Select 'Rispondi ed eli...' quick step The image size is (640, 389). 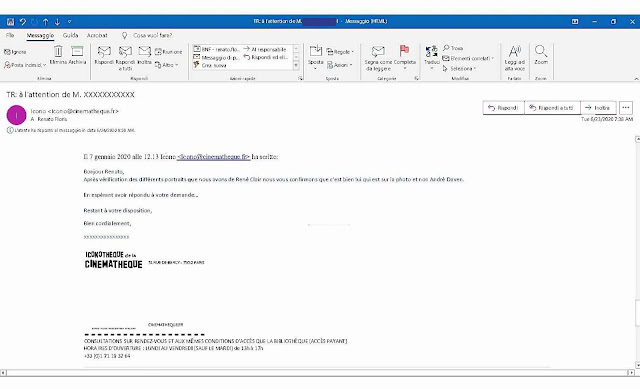pos(266,58)
